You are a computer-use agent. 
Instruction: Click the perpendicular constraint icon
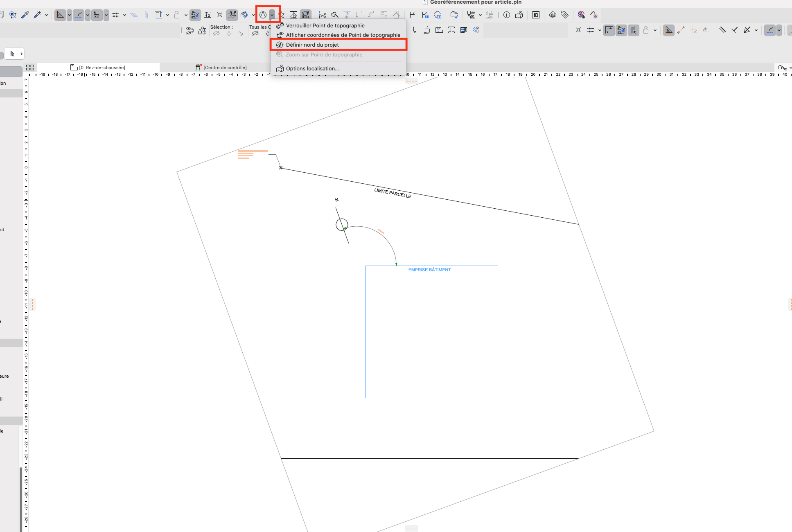coord(735,30)
